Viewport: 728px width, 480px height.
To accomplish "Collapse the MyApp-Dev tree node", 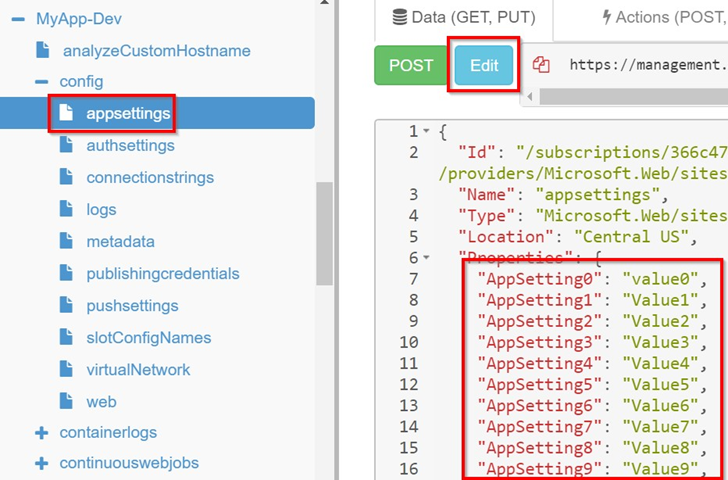I will tap(18, 19).
